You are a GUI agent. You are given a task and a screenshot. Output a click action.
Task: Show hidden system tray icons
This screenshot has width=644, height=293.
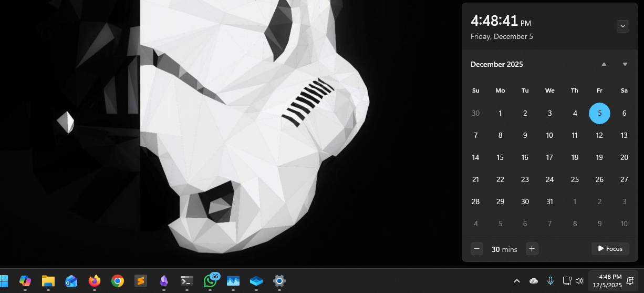pos(516,281)
